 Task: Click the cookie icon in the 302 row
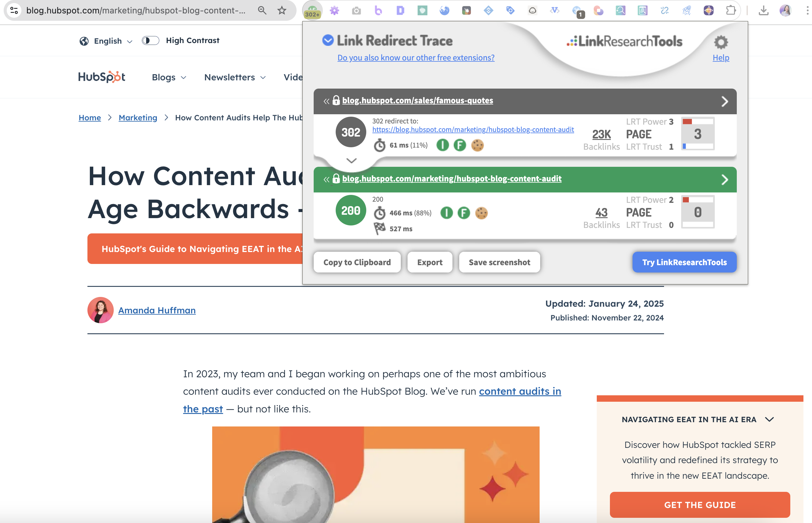point(478,145)
